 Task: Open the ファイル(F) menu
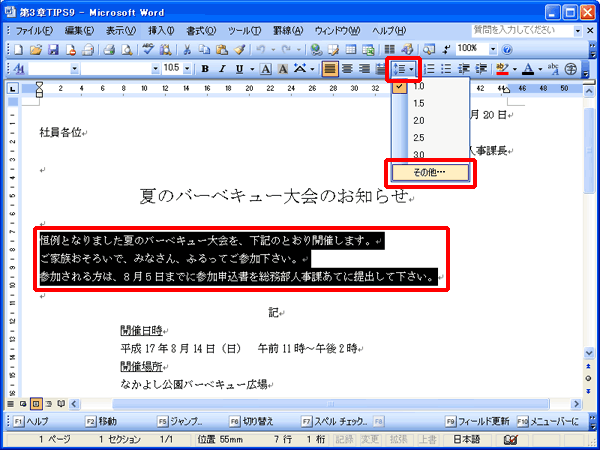click(x=34, y=31)
